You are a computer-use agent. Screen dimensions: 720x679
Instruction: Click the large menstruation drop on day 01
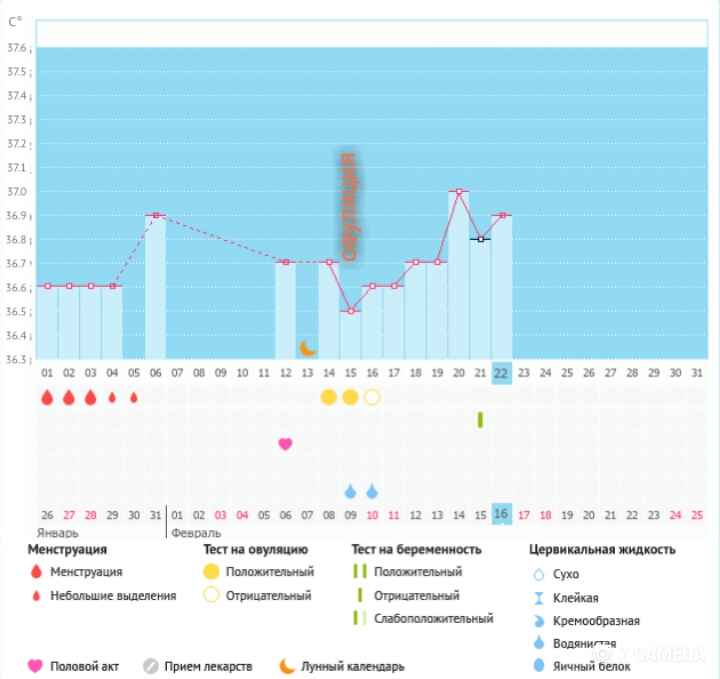(x=46, y=397)
